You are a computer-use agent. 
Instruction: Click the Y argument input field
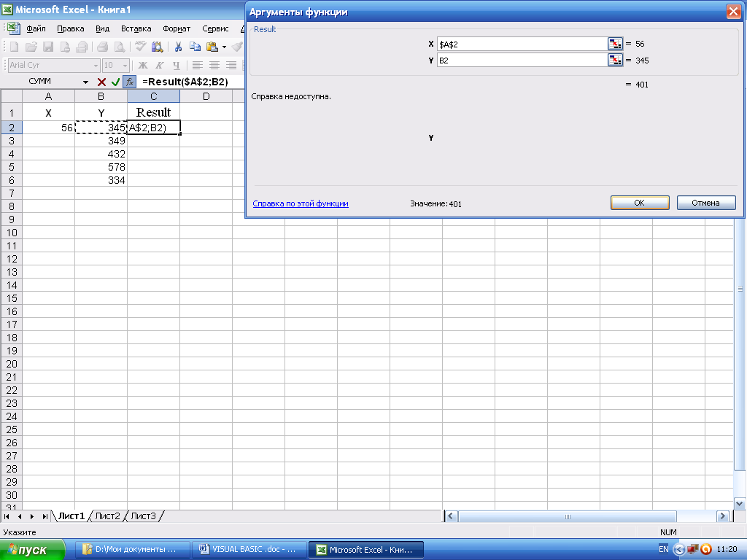click(x=522, y=61)
